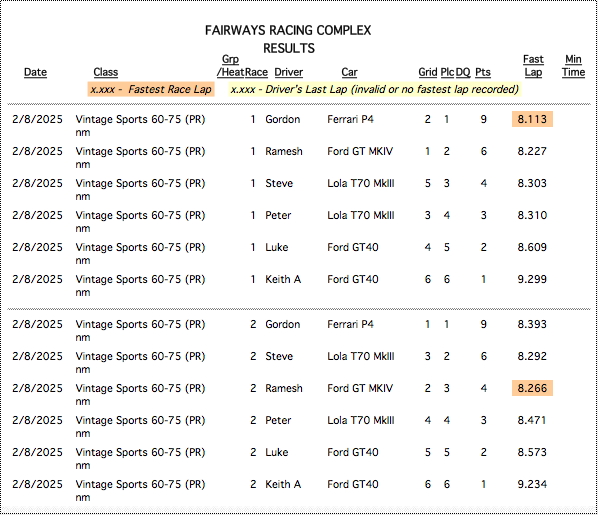
Task: Select the DQ column header
Action: (463, 72)
